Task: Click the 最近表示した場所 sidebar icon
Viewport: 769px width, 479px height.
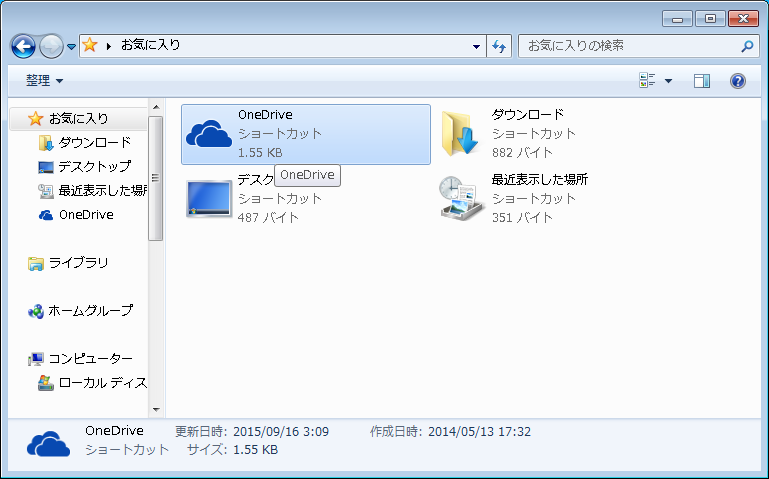Action: pyautogui.click(x=46, y=191)
